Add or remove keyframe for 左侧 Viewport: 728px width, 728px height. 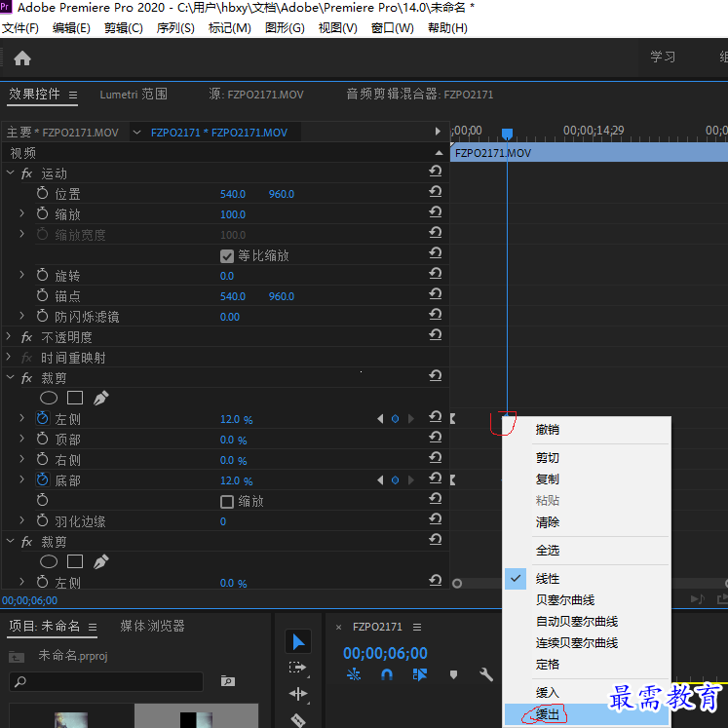[x=395, y=419]
